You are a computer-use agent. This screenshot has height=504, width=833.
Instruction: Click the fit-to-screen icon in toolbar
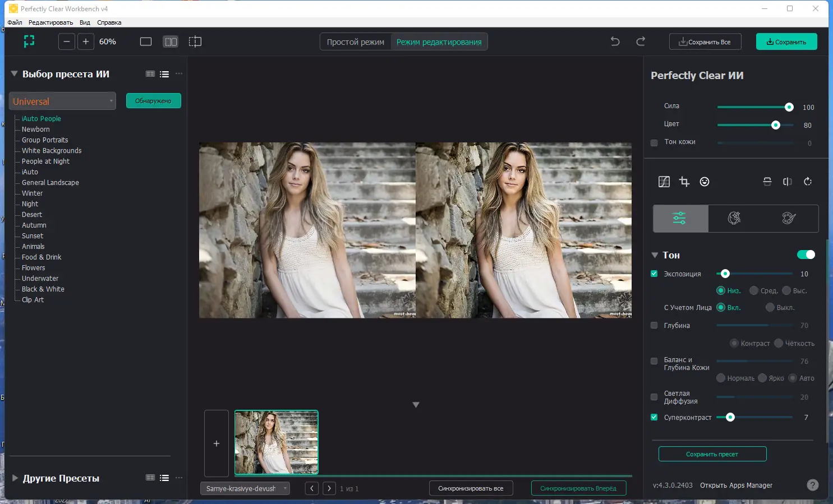tap(29, 41)
